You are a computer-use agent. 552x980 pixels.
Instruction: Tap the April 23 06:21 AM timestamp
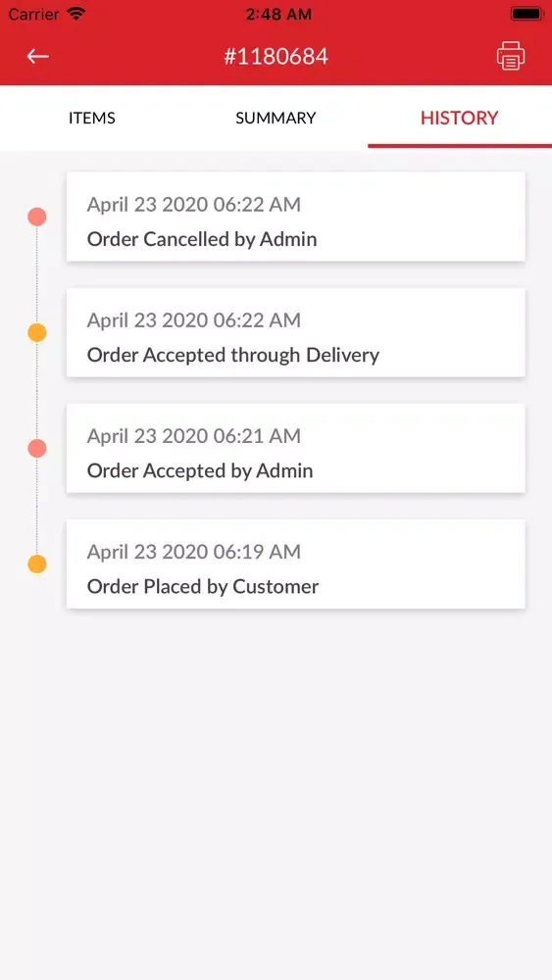(x=194, y=436)
